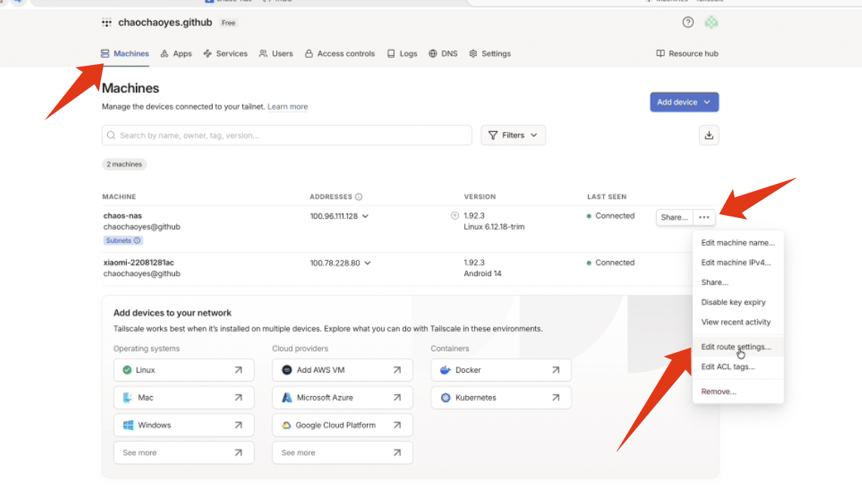The height and width of the screenshot is (504, 862).
Task: Open the Add device dropdown
Action: 684,102
